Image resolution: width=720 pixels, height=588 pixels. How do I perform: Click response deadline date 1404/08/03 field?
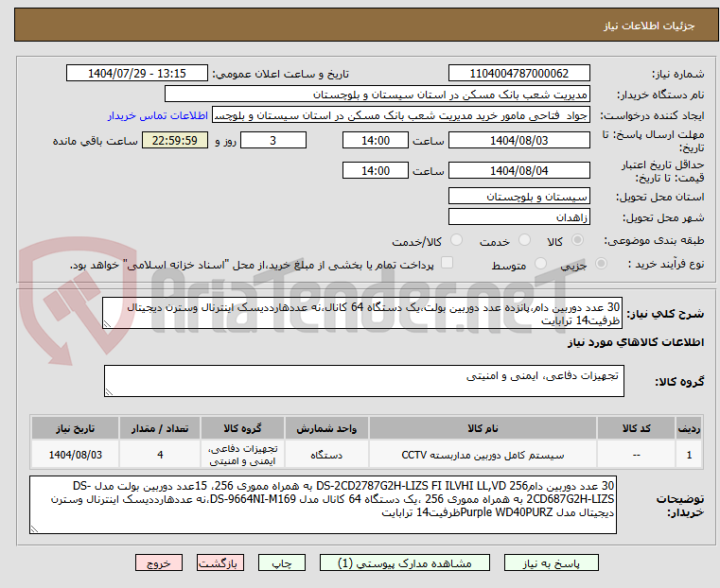pos(518,140)
